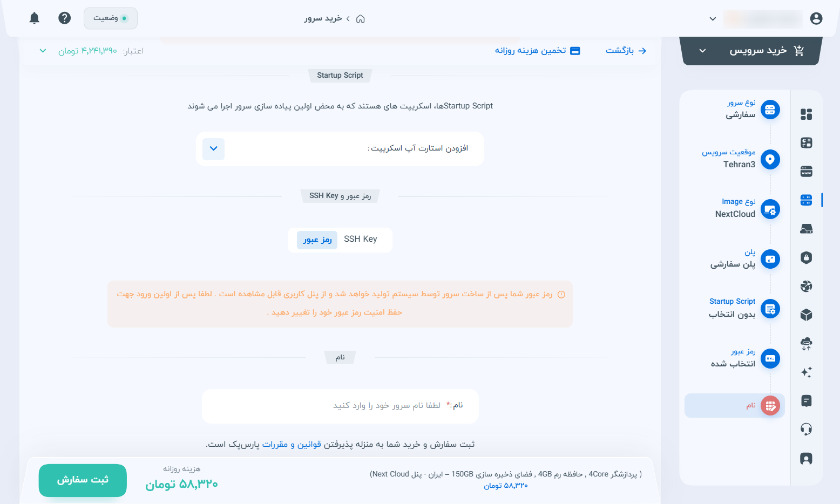Image resolution: width=840 pixels, height=504 pixels.
Task: Expand the add startup script dropdown
Action: point(214,149)
